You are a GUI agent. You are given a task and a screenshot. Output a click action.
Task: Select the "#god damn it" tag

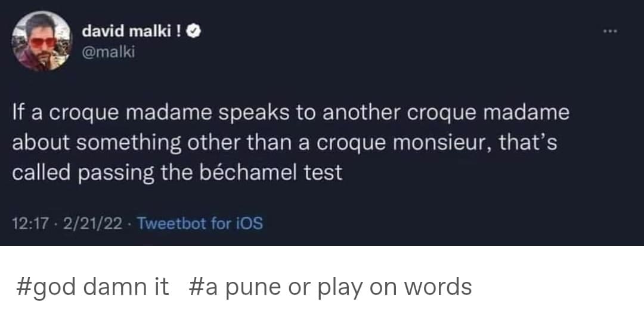92,287
